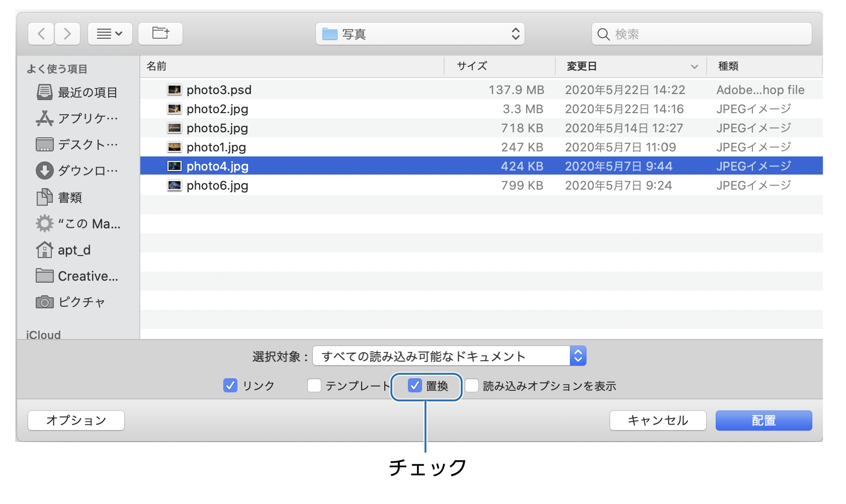Click the photo1.jpg thumbnail icon
Viewport: 846px width, 504px height.
[175, 147]
